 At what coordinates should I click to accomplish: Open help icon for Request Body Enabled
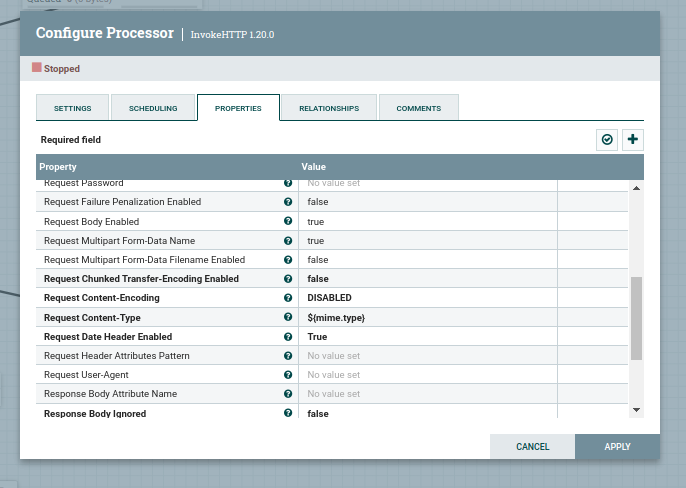pyautogui.click(x=288, y=221)
